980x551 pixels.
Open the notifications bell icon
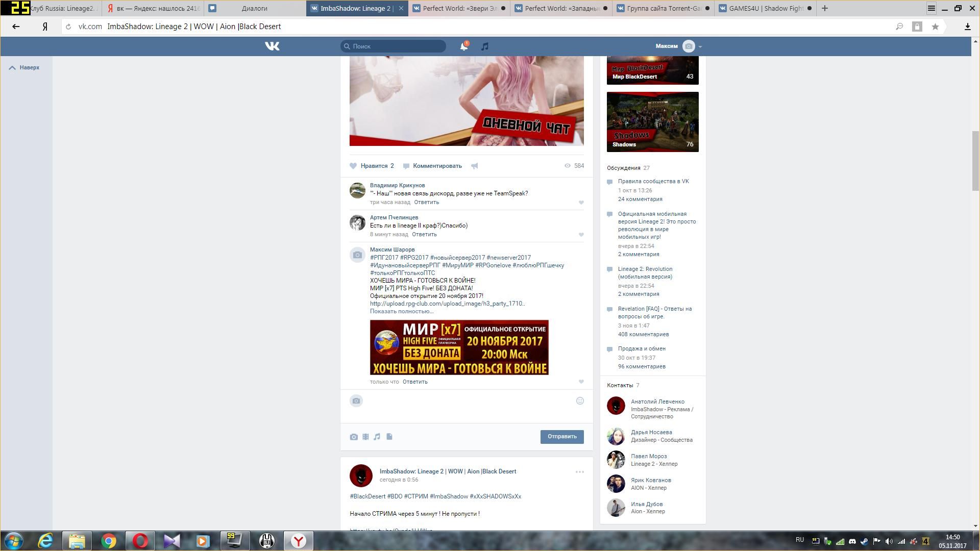point(463,46)
